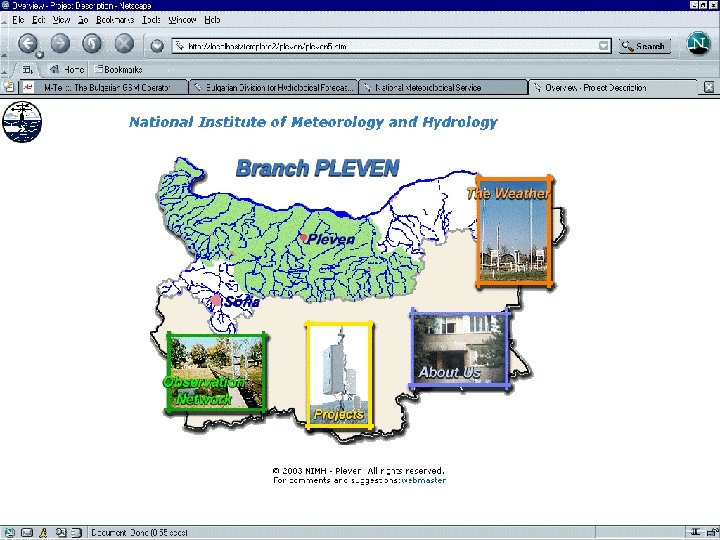Open the Tools menu

(151, 20)
